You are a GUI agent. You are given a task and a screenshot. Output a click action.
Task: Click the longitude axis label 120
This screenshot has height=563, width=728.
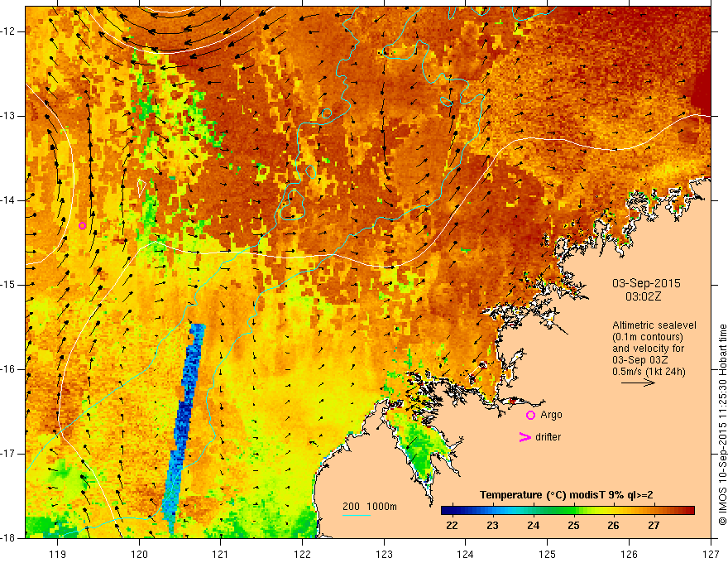pyautogui.click(x=139, y=554)
